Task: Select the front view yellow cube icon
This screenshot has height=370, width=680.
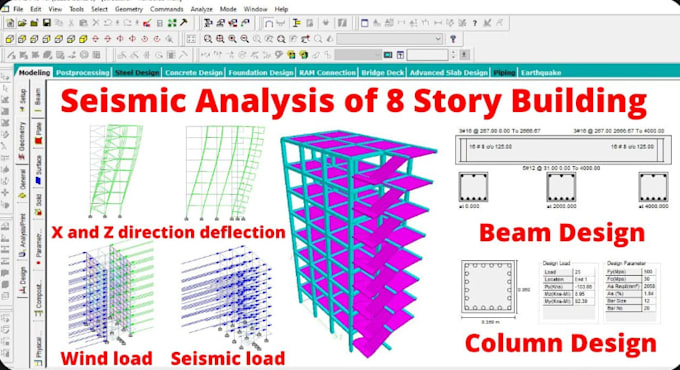Action: coord(10,39)
